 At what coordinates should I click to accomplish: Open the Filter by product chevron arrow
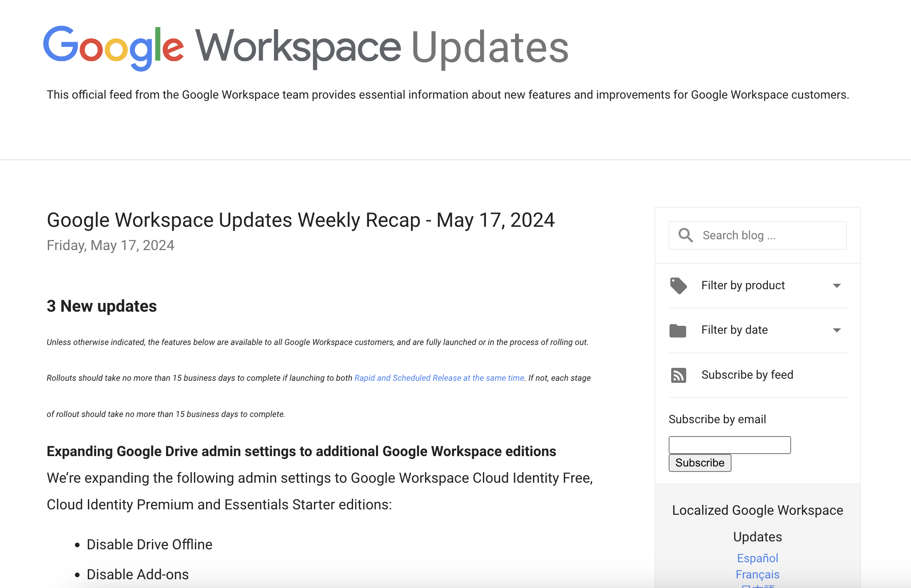pyautogui.click(x=838, y=286)
